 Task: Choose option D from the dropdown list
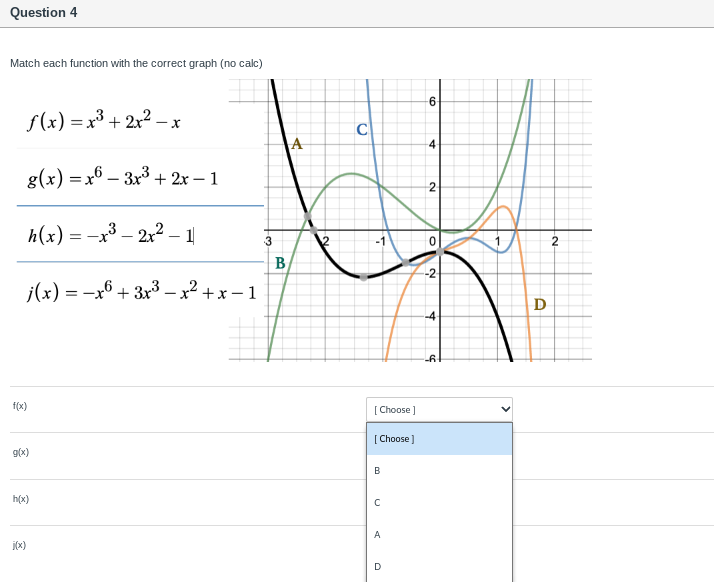coord(439,567)
